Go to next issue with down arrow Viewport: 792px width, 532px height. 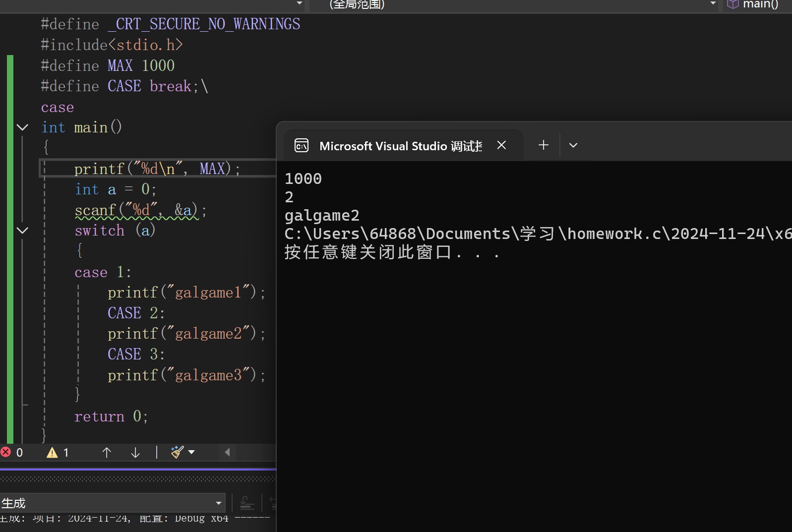coord(135,452)
